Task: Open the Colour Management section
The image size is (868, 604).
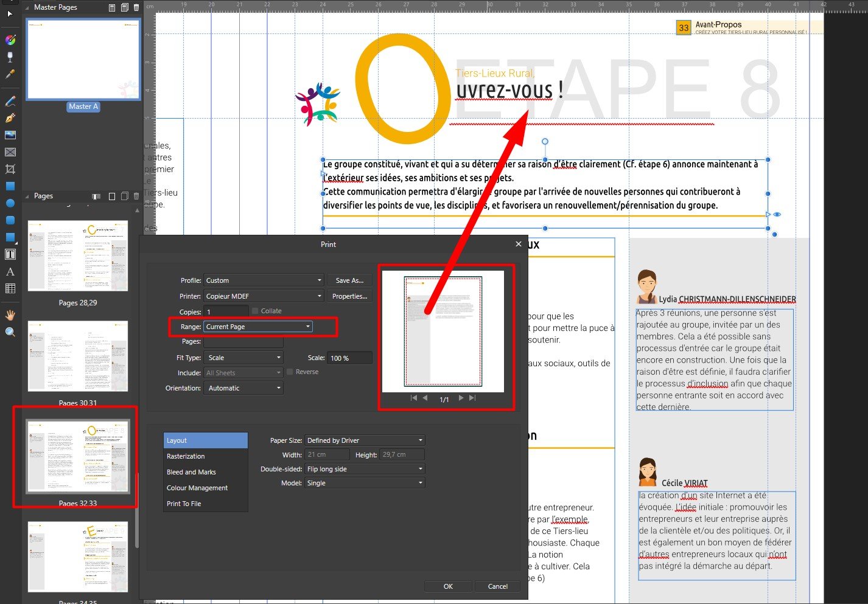Action: pos(197,488)
